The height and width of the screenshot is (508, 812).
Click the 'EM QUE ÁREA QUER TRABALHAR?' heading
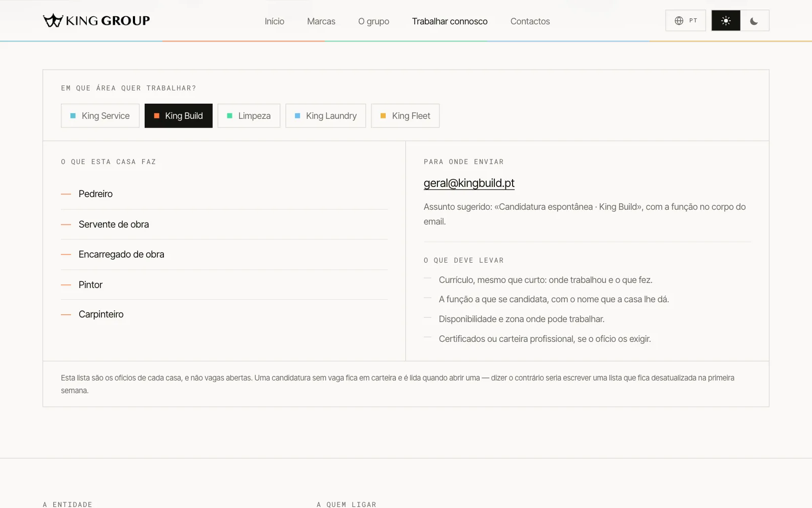pos(128,88)
